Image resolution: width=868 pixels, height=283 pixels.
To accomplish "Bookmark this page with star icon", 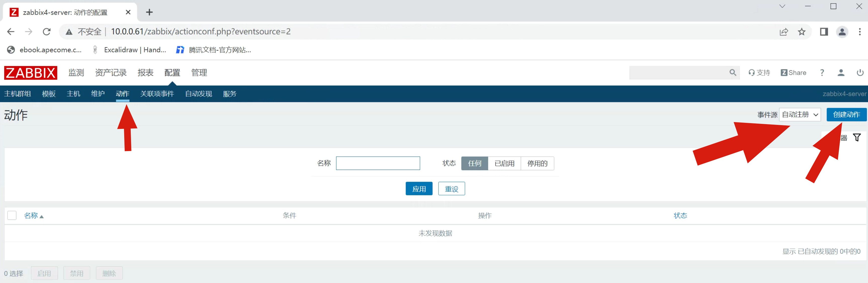I will point(801,32).
